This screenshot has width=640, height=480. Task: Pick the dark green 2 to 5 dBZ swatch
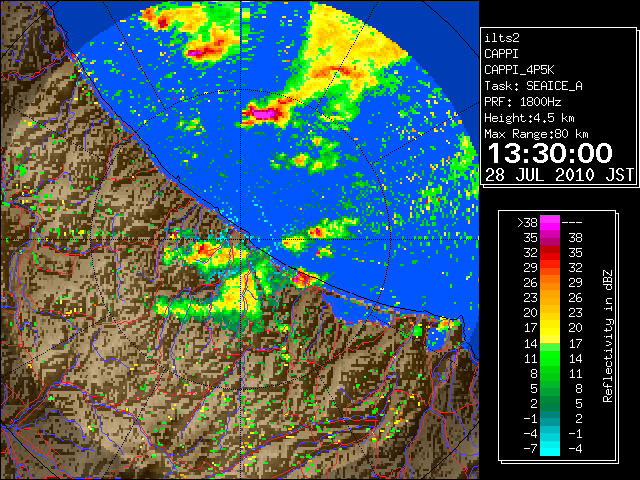pyautogui.click(x=550, y=403)
